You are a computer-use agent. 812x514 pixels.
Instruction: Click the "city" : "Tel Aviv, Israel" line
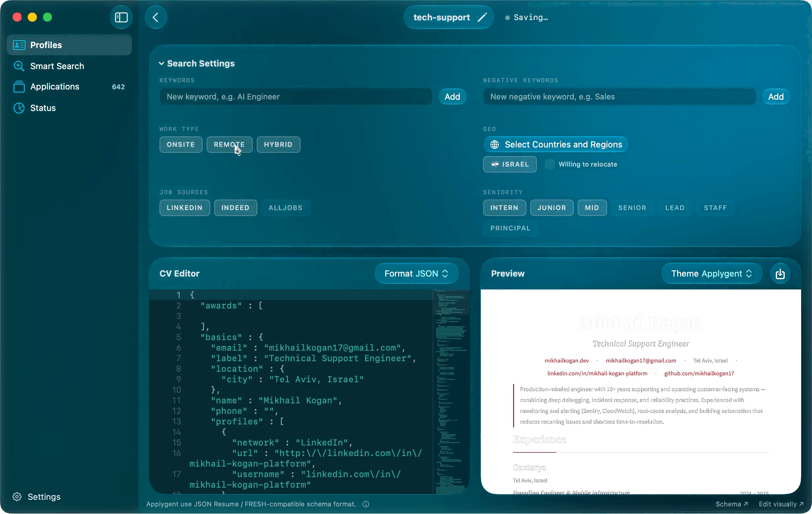coord(292,380)
